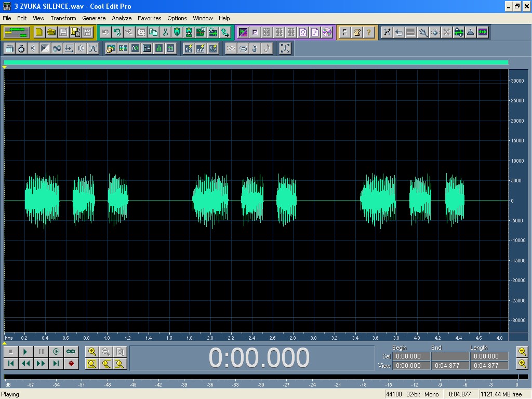Click the Save As icon with two disks
532x399 pixels.
pos(75,32)
